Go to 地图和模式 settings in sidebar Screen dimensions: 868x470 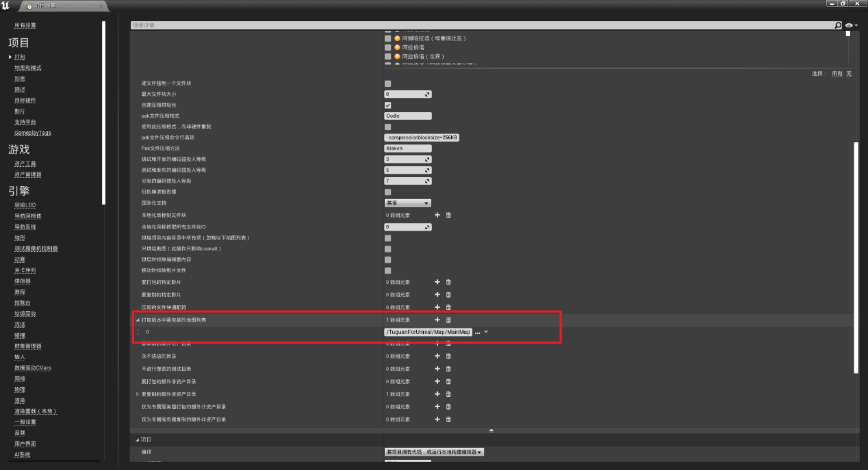28,68
